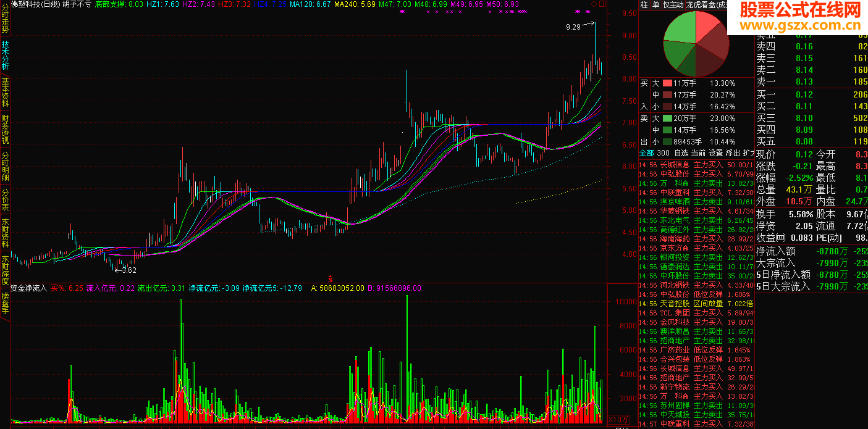Image resolution: width=868 pixels, height=429 pixels.
Task: Select the 买一 8.12 order row
Action: [x=812, y=94]
